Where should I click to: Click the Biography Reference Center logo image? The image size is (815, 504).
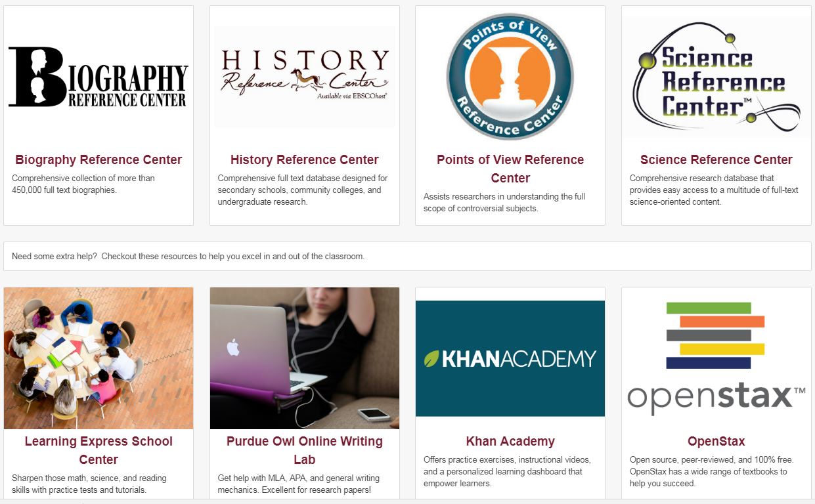point(99,77)
